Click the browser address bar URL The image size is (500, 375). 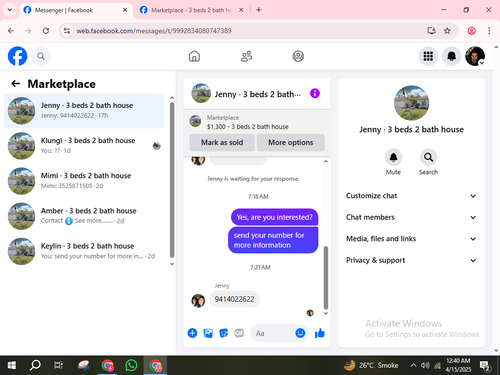[154, 31]
